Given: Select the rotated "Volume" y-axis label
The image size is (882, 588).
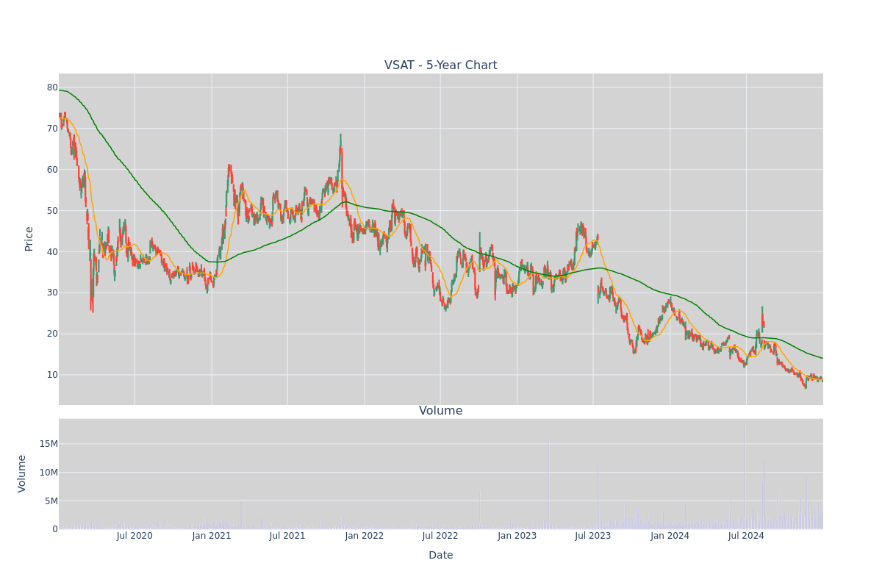Looking at the screenshot, I should (22, 473).
